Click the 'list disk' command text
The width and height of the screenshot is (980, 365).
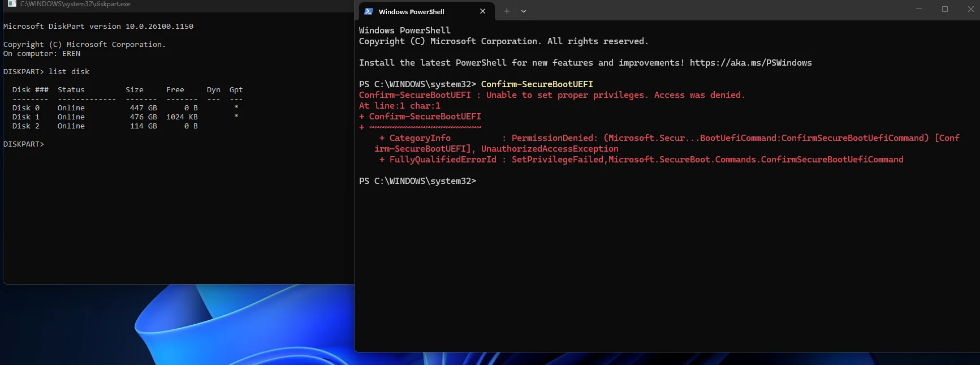pyautogui.click(x=69, y=72)
